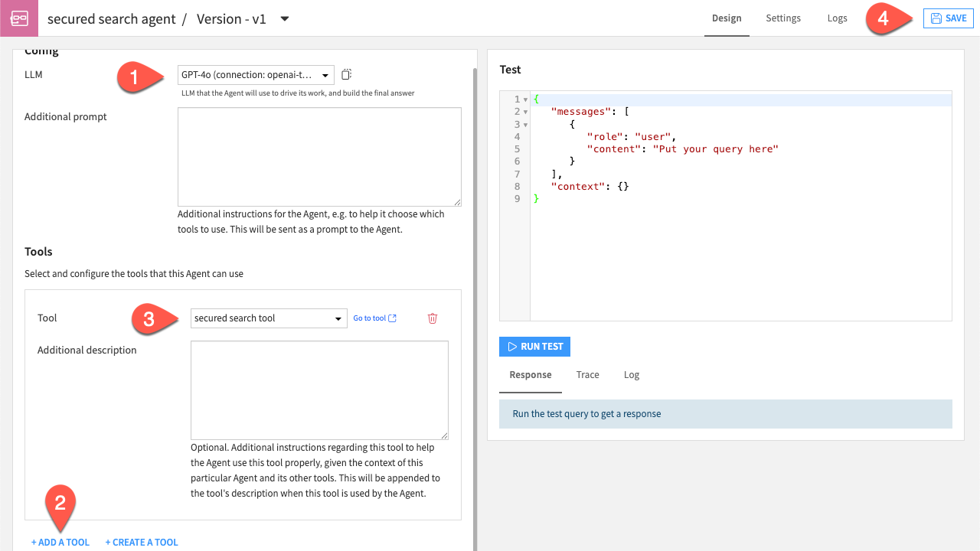
Task: Click the save disk icon on SAVE button
Action: [x=935, y=18]
